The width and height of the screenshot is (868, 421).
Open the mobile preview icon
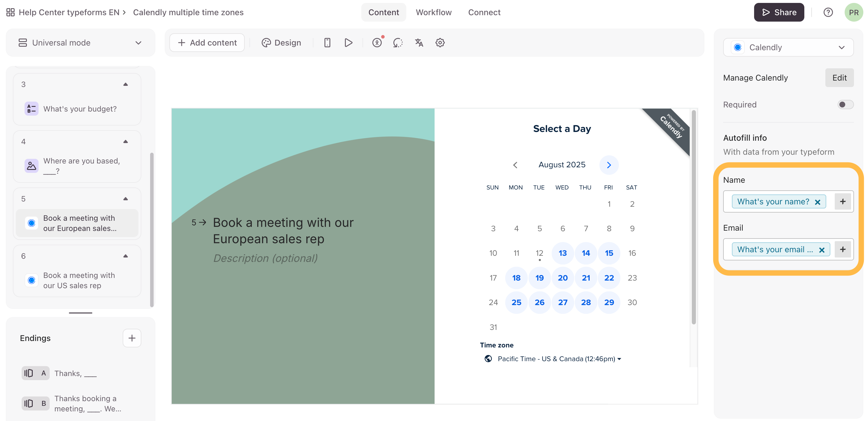click(327, 43)
